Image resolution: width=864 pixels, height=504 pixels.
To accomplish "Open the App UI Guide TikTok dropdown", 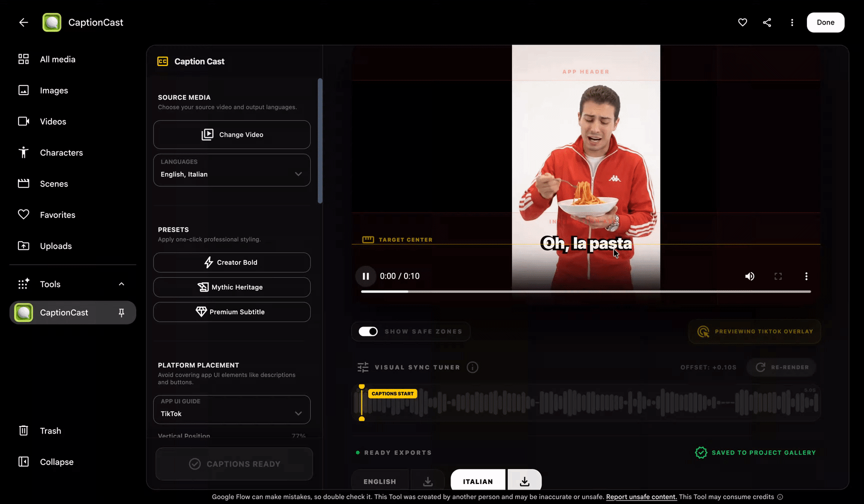I will click(232, 409).
